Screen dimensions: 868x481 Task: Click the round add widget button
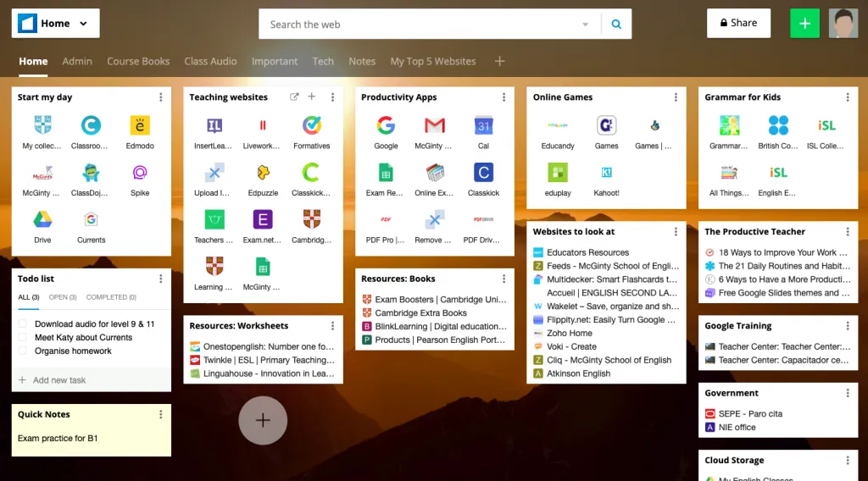(x=263, y=420)
